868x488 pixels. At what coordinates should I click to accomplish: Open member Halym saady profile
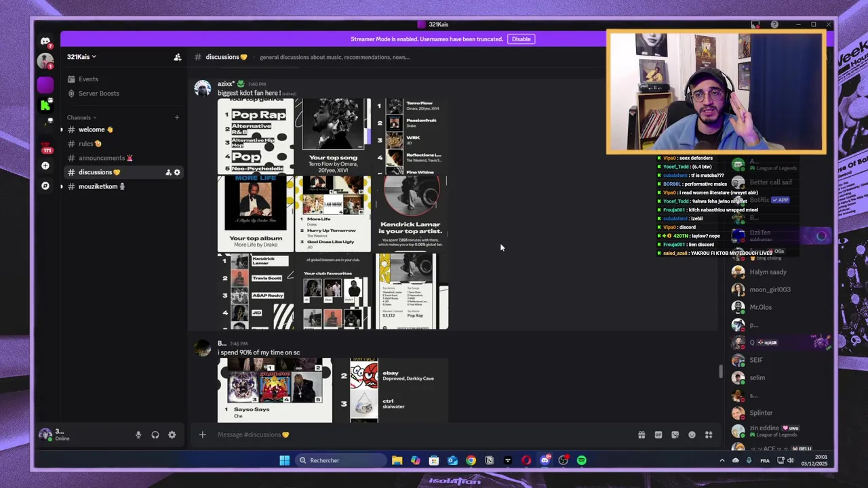click(768, 272)
